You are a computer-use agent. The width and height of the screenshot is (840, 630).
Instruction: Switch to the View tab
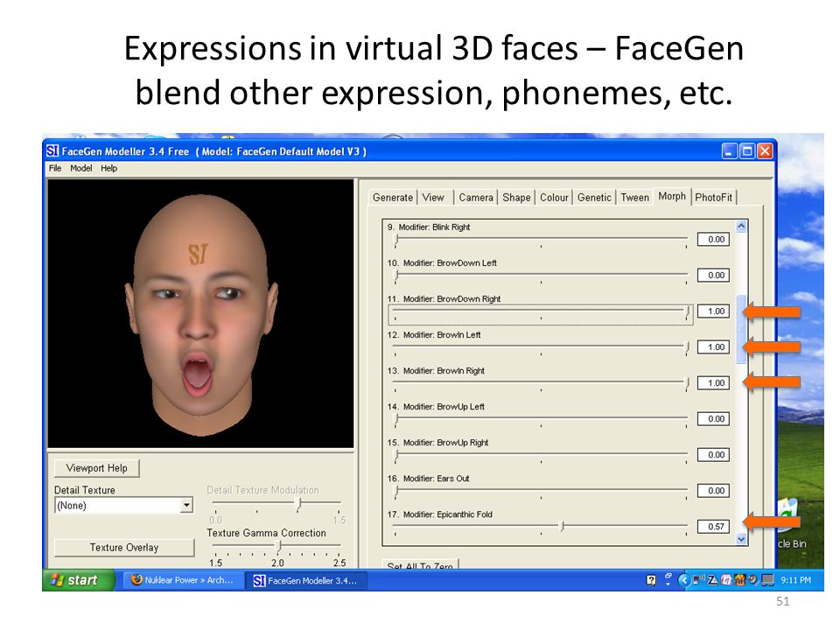tap(433, 197)
